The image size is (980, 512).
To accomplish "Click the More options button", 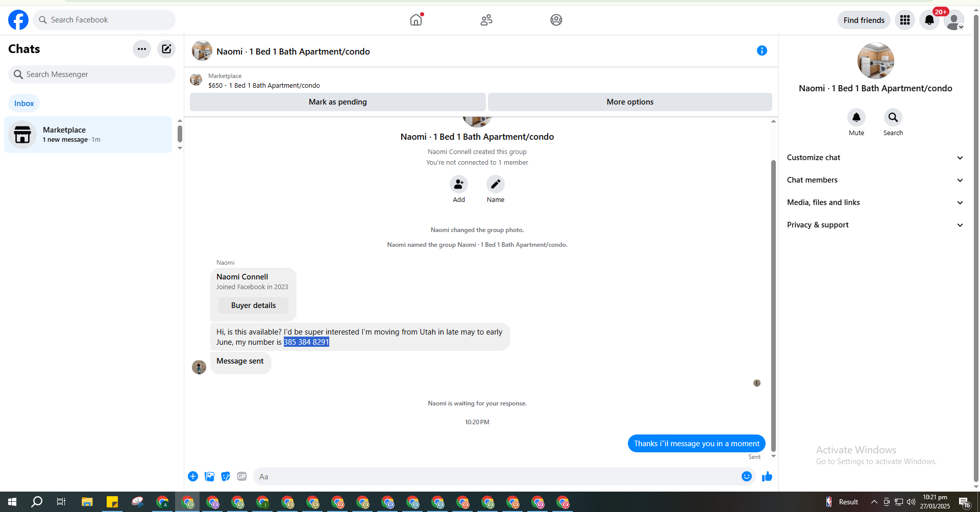I will [x=630, y=102].
